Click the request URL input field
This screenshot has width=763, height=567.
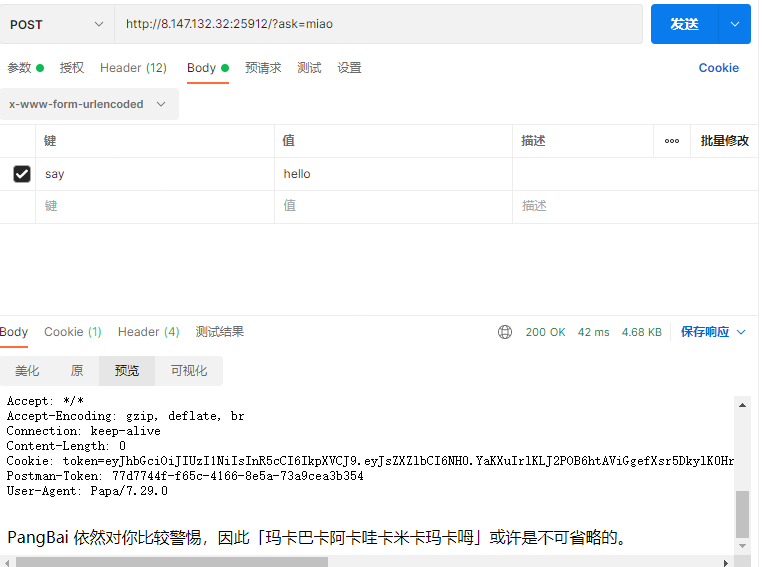[378, 24]
